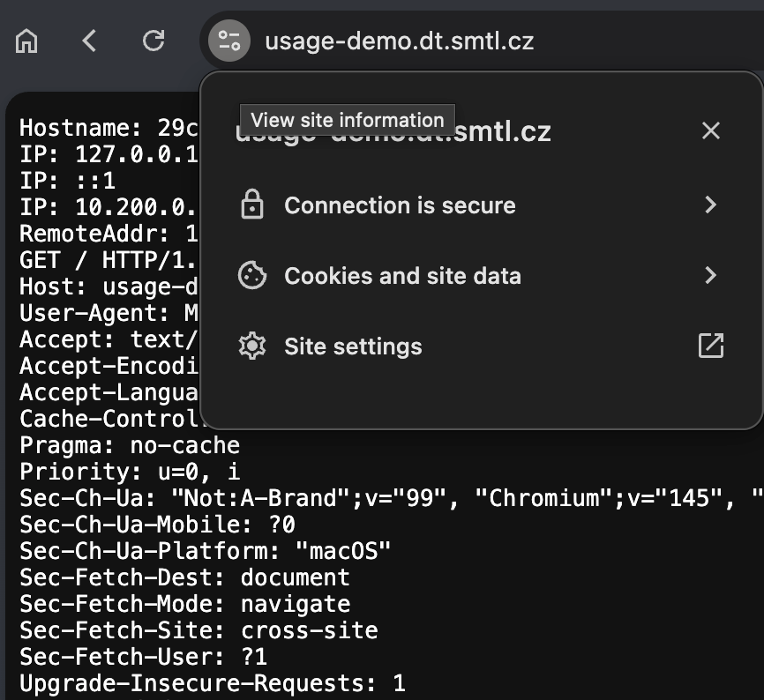Click the Back navigation arrow
The width and height of the screenshot is (764, 700).
point(88,41)
